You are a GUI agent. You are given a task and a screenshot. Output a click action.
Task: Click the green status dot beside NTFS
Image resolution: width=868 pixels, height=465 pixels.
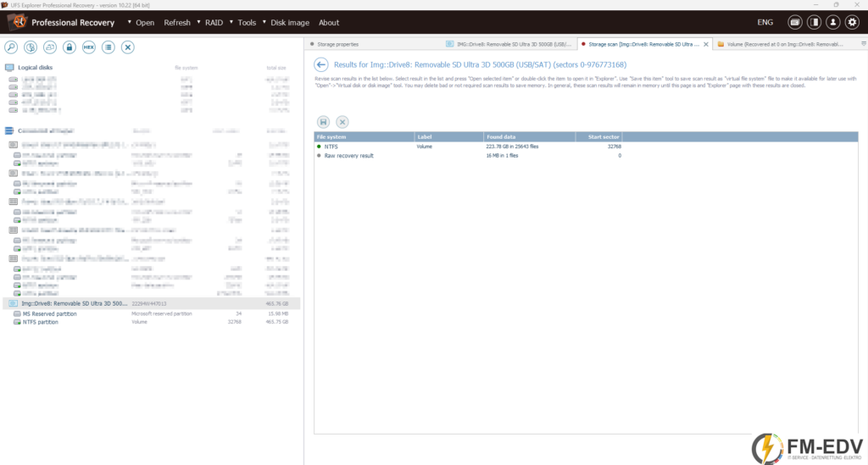click(319, 147)
